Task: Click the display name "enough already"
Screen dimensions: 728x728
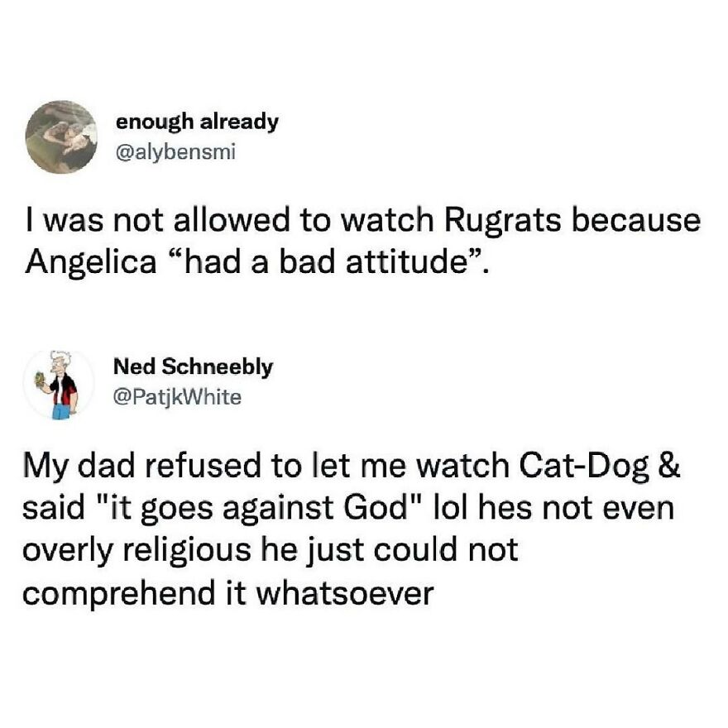Action: (197, 122)
